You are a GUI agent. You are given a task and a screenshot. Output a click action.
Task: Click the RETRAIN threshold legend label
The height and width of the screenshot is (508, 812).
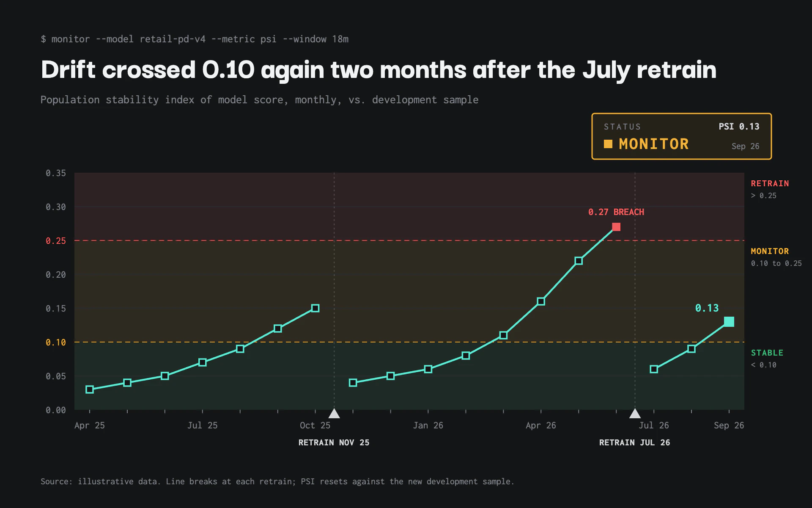click(x=770, y=183)
